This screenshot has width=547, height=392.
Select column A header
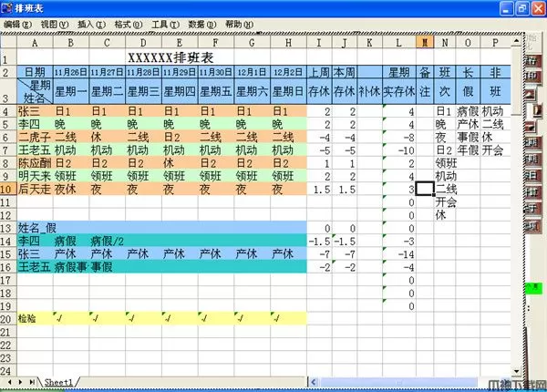pyautogui.click(x=35, y=43)
